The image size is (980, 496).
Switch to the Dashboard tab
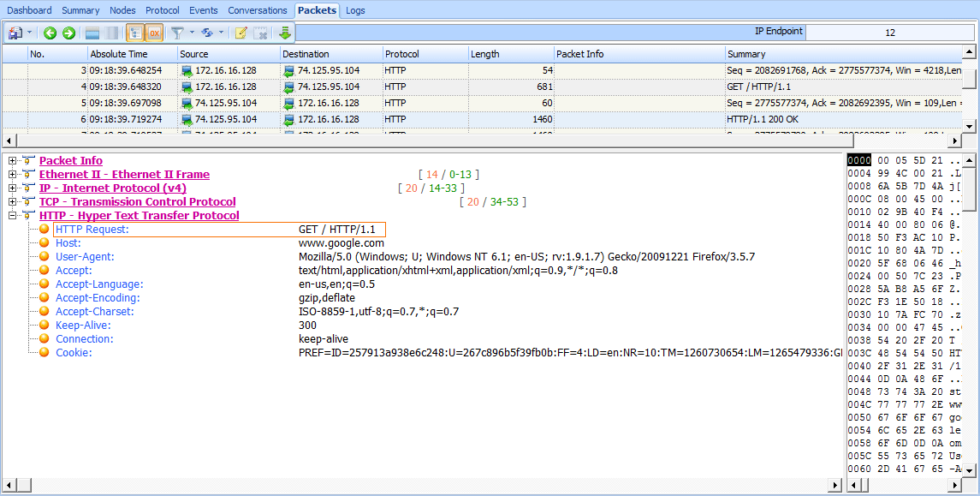click(x=29, y=10)
